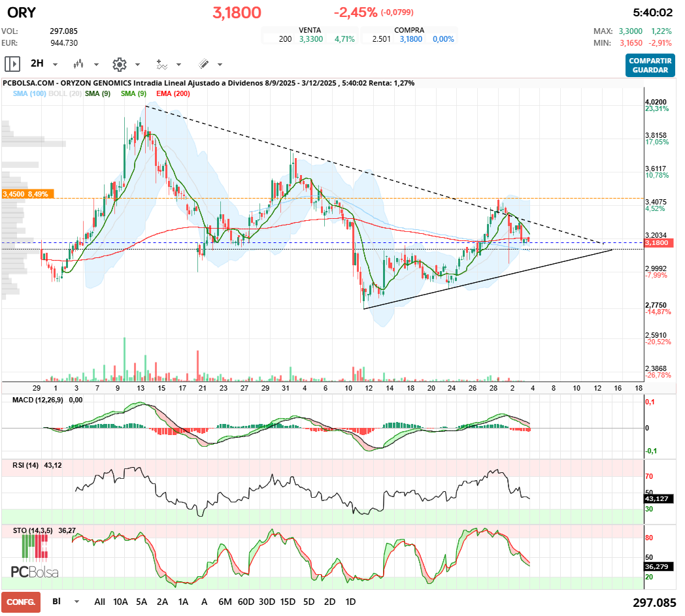Click the COMPARTIR GUARDAR button
Viewport: 685px width, 616px height.
[650, 66]
